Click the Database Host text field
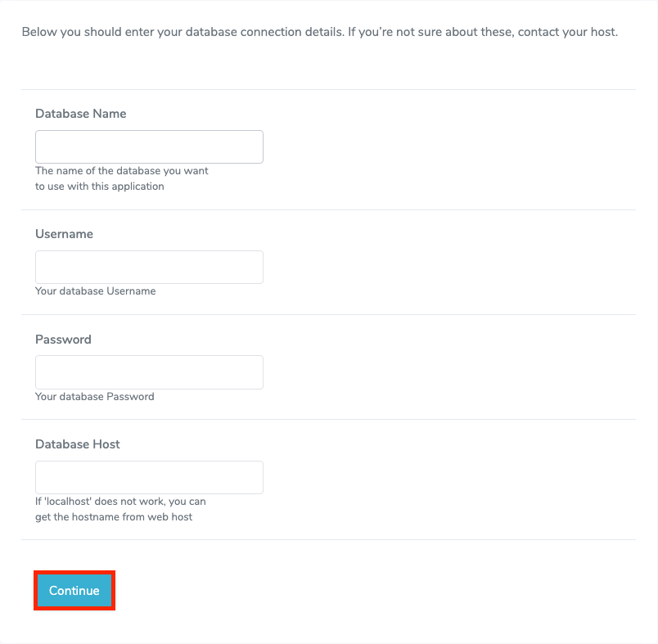 click(149, 478)
